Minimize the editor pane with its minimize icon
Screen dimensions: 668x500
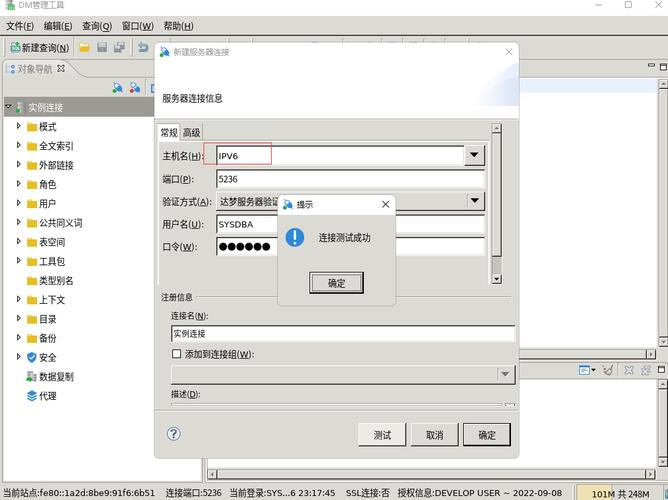tap(651, 66)
